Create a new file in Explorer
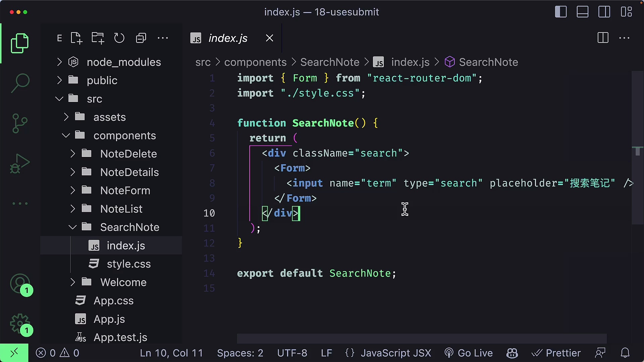Viewport: 644px width, 362px height. 76,38
